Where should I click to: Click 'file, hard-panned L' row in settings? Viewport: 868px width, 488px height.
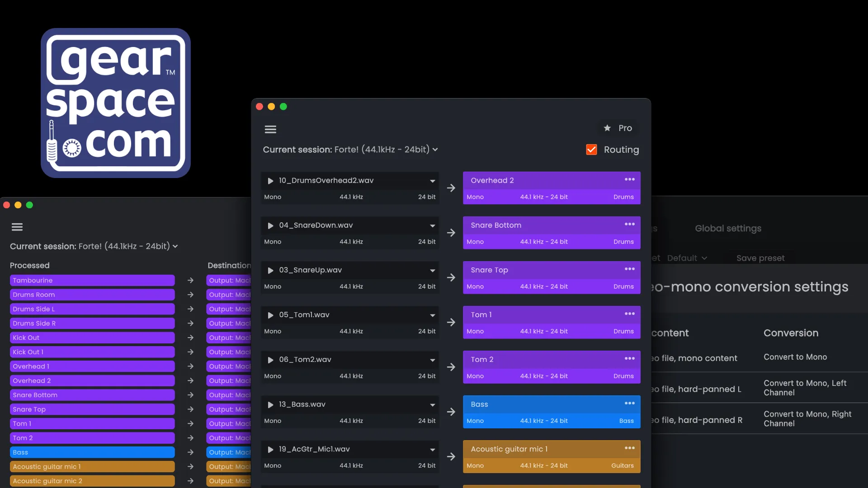696,389
